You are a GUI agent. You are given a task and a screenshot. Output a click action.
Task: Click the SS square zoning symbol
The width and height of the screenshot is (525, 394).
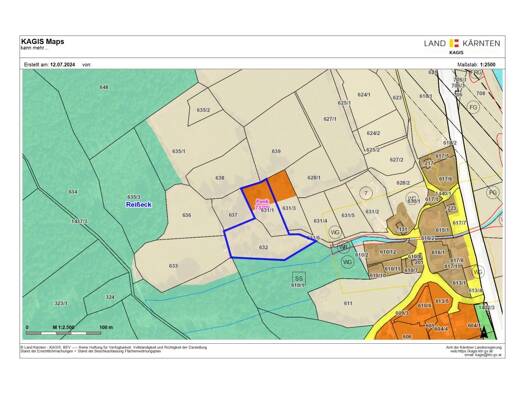pos(299,278)
